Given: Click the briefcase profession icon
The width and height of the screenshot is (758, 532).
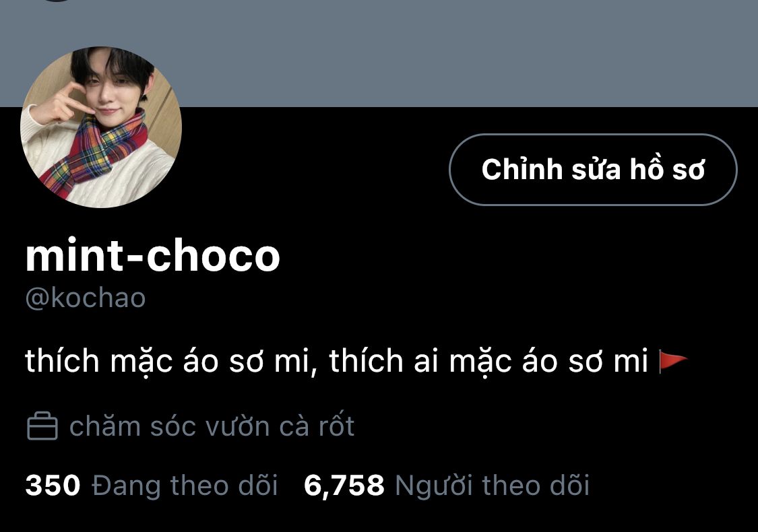Looking at the screenshot, I should click(x=42, y=426).
